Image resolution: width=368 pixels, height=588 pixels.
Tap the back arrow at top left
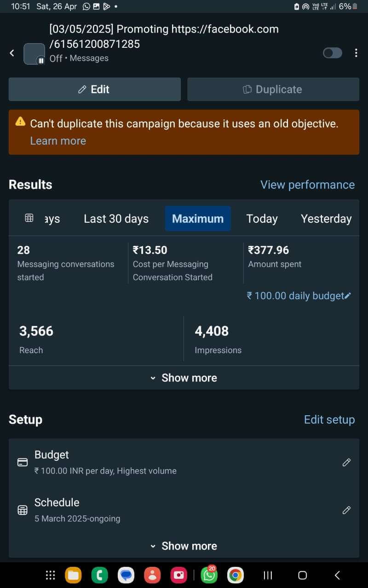click(12, 53)
